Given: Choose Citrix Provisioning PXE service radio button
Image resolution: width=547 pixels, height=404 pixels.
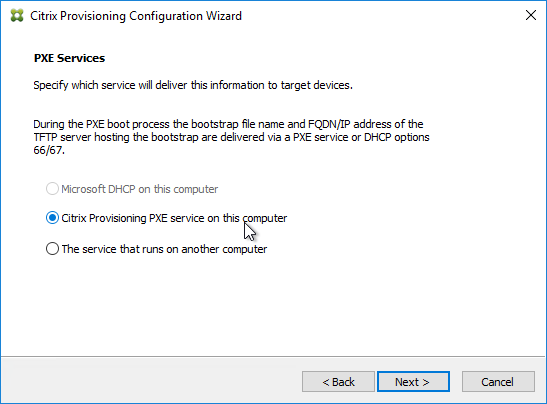Looking at the screenshot, I should coord(52,218).
